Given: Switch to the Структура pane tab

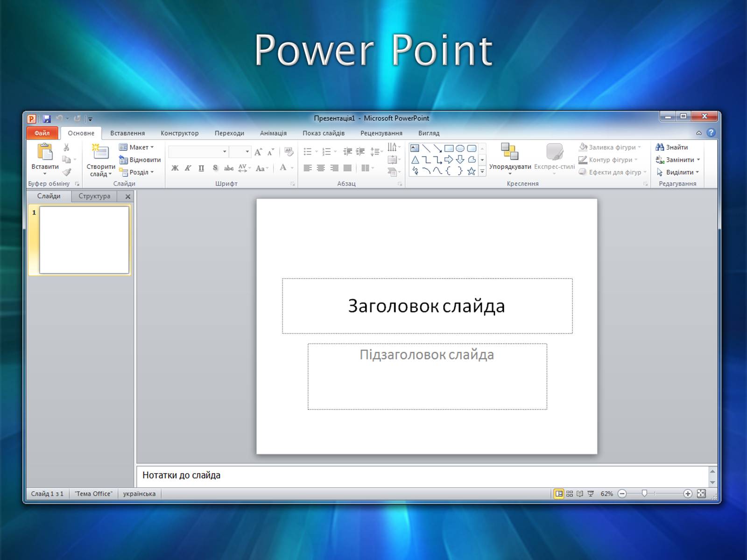Looking at the screenshot, I should click(x=94, y=196).
